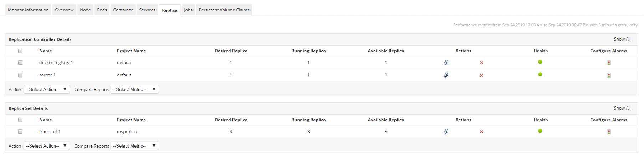The height and width of the screenshot is (159, 644).
Task: Click the green health indicator for router-1
Action: coord(540,74)
